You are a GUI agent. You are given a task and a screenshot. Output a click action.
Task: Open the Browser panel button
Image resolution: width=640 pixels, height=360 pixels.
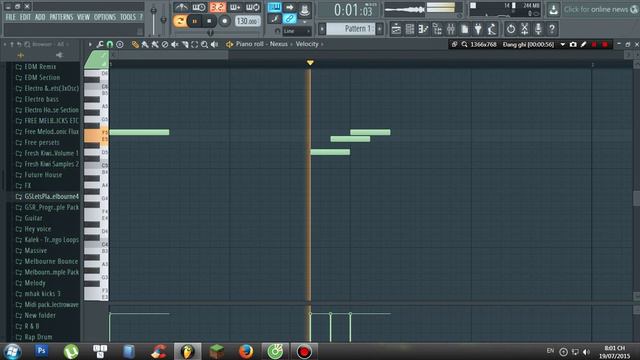(x=437, y=29)
